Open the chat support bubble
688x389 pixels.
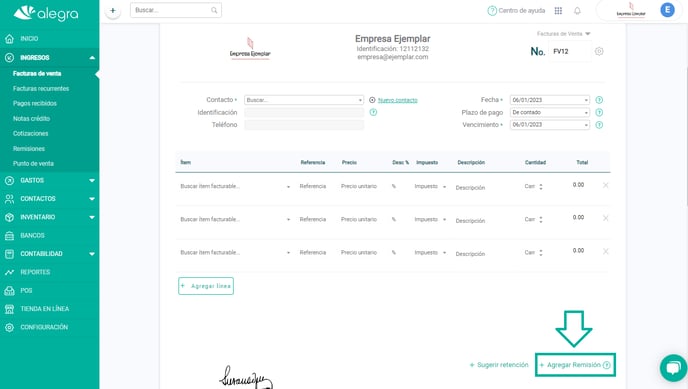(x=674, y=368)
